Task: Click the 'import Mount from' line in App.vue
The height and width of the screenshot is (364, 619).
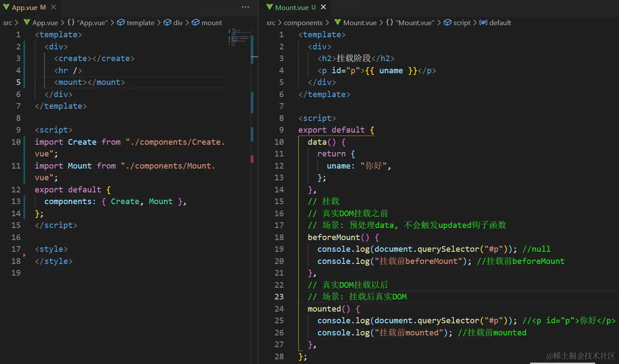Action: point(125,172)
